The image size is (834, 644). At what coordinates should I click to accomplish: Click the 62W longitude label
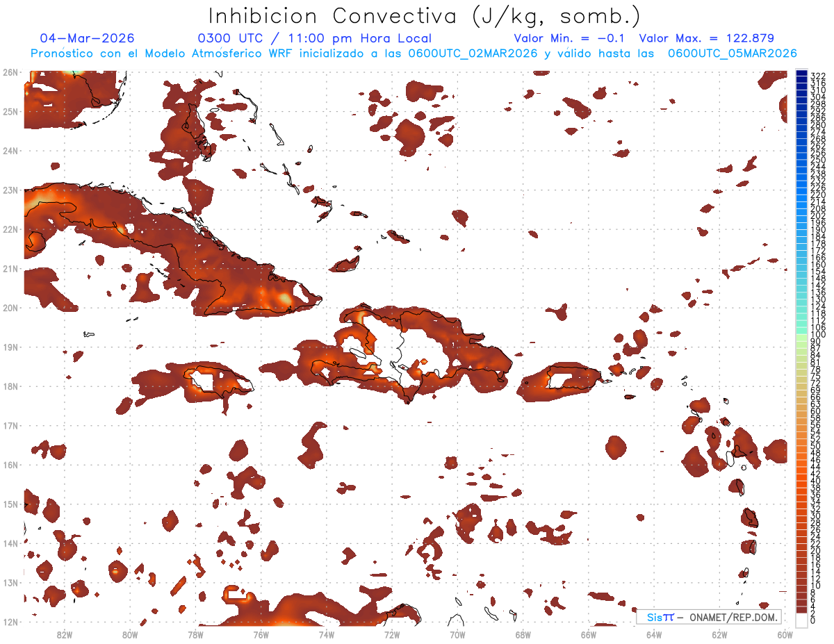(719, 634)
